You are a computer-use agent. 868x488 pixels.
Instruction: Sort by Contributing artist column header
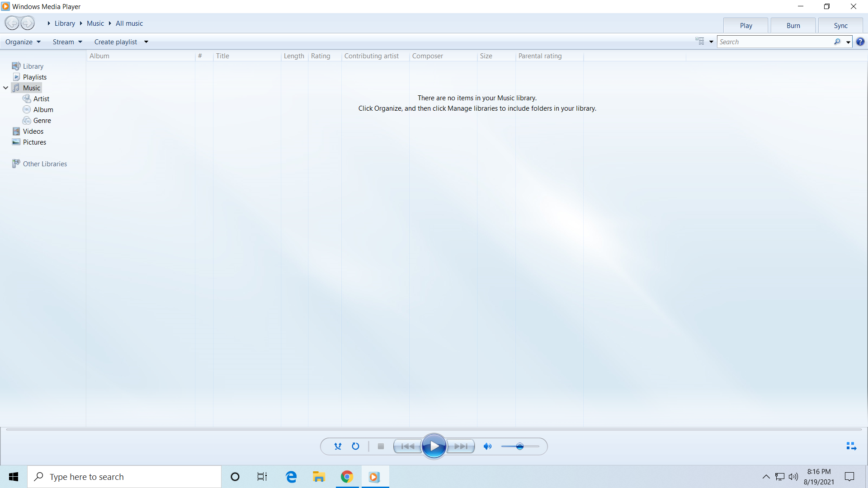coord(375,56)
